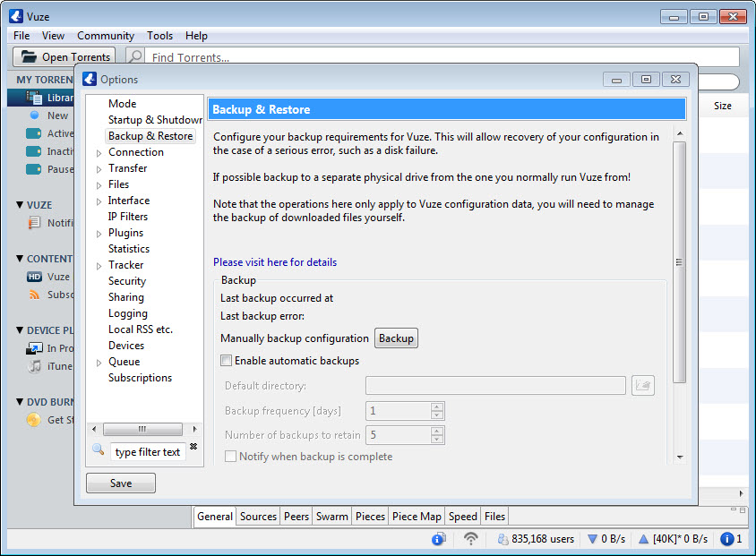Click the DVD Burn Get Started icon
The image size is (756, 556).
pos(34,420)
